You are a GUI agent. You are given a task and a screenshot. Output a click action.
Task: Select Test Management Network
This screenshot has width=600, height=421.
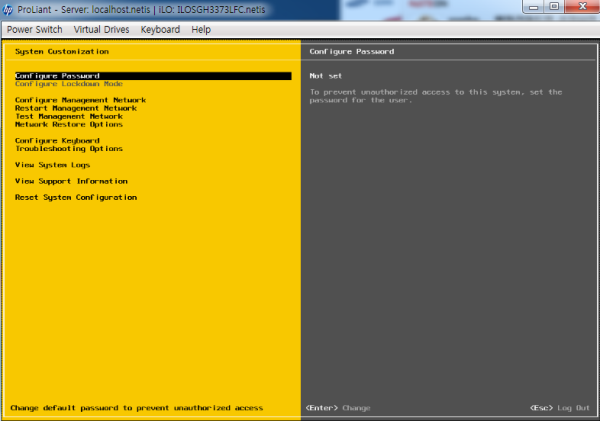(69, 116)
